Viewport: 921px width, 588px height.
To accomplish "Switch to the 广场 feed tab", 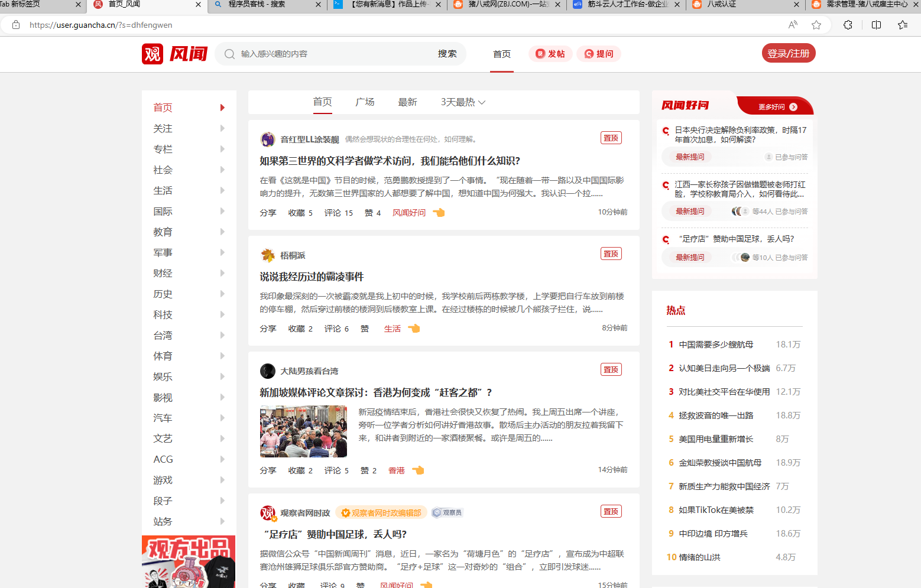I will pyautogui.click(x=365, y=102).
